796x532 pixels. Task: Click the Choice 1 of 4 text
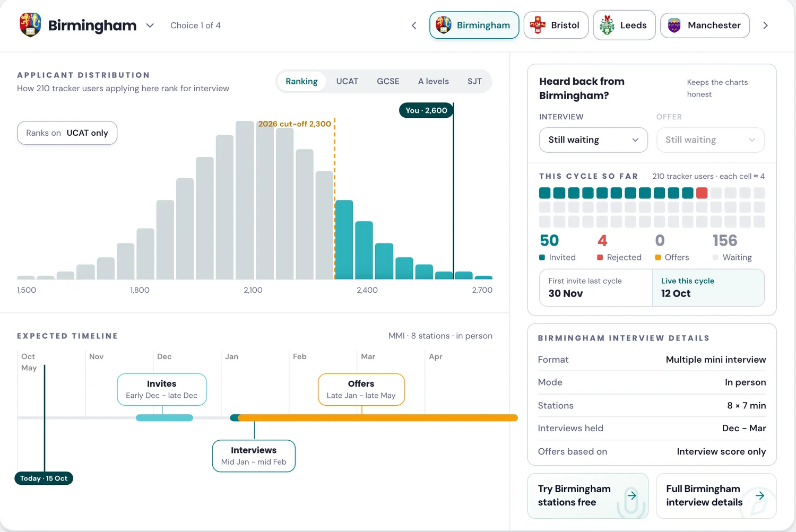click(x=195, y=25)
